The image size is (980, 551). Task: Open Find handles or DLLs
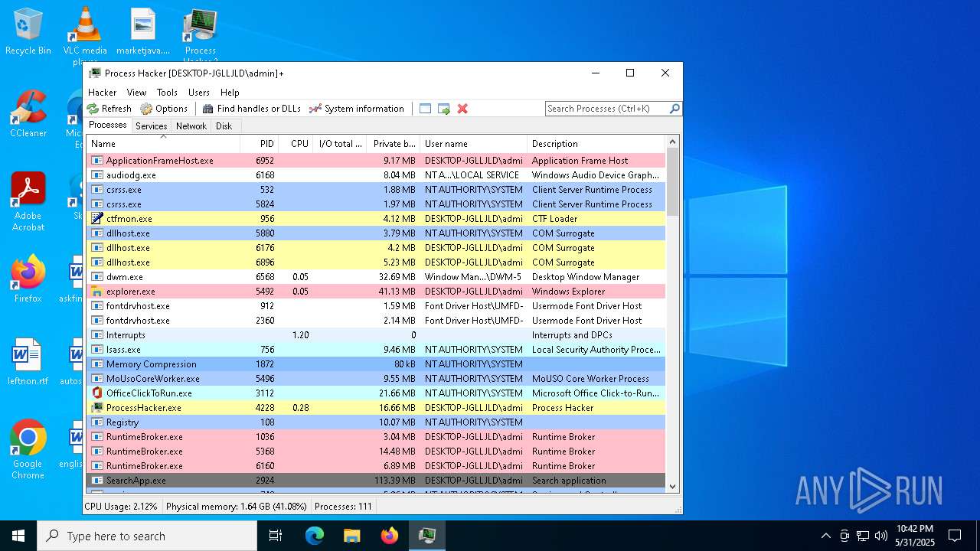[252, 109]
